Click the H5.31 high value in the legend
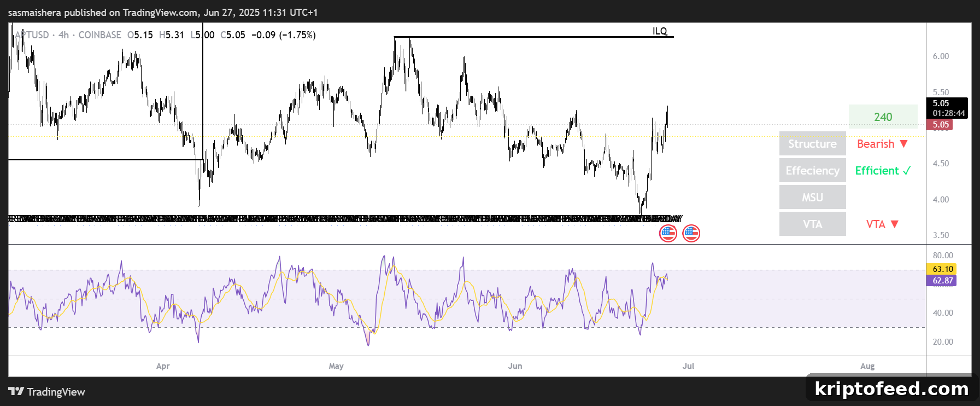Screen dimensions: 980x406 pyautogui.click(x=172, y=35)
